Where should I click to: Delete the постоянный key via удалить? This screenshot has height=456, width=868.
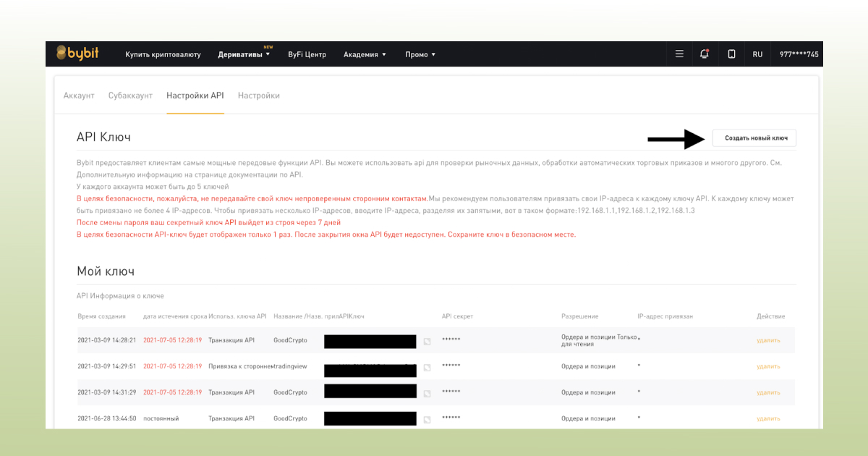tap(768, 418)
